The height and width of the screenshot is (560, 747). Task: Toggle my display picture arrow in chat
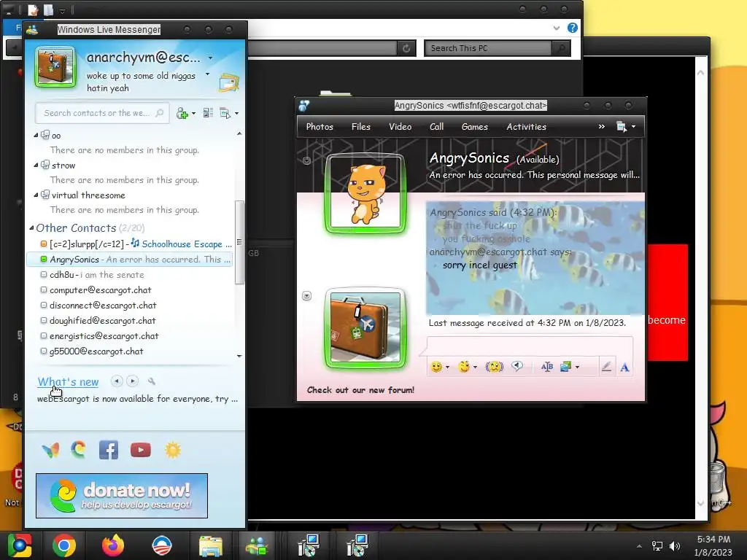[x=307, y=296]
